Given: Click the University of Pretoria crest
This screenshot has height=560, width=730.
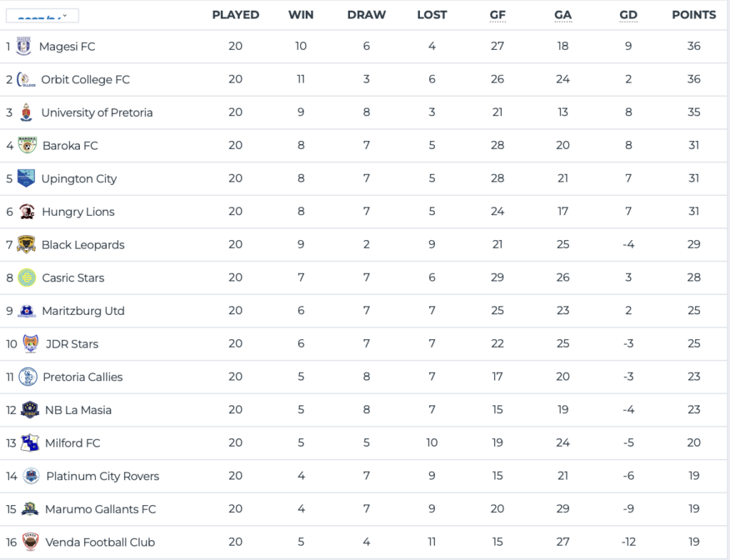Looking at the screenshot, I should (x=26, y=113).
